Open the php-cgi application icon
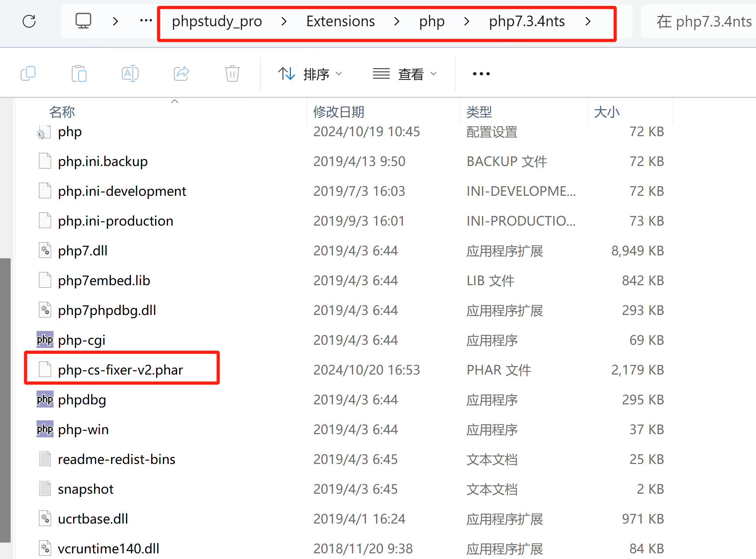 pos(45,339)
